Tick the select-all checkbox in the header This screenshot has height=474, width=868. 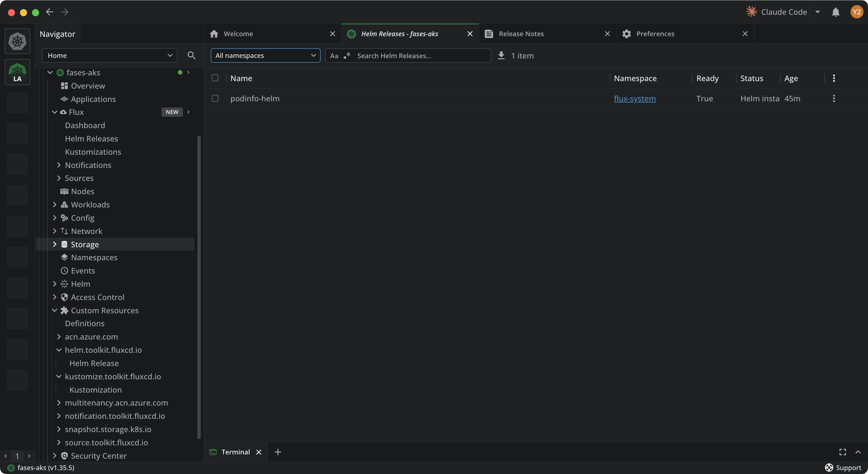tap(215, 78)
